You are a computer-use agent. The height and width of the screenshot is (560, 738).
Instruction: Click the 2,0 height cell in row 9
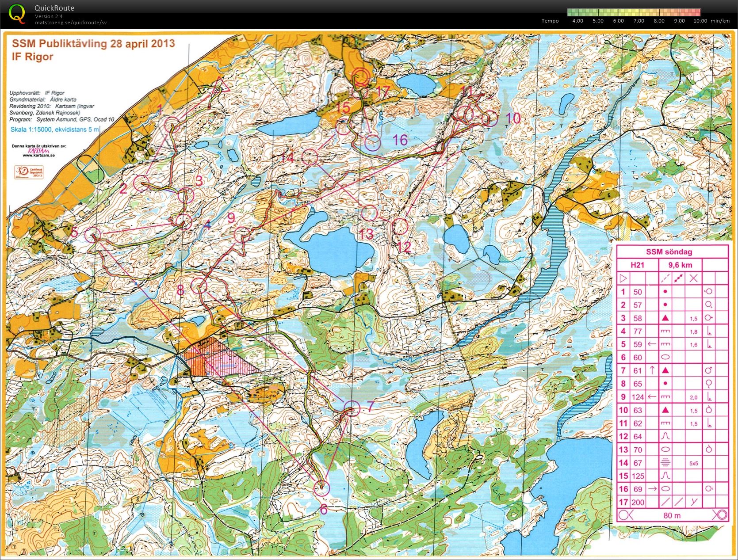693,397
